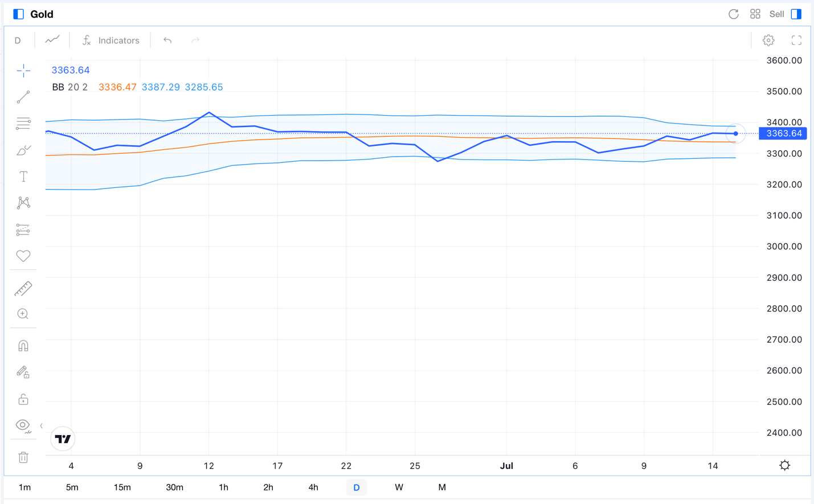
Task: Open the ruler measure tool
Action: [x=23, y=289]
